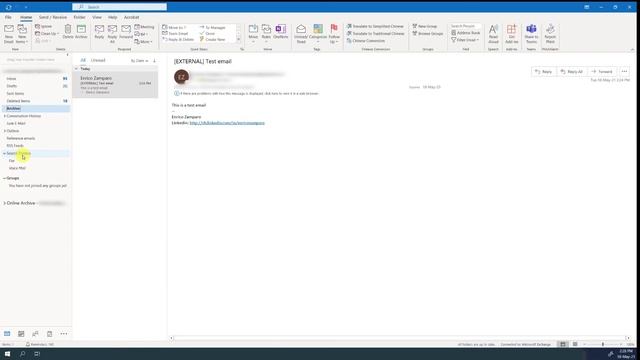This screenshot has width=640, height=360.
Task: Archive the message using ribbon Archive icon
Action: [81, 32]
